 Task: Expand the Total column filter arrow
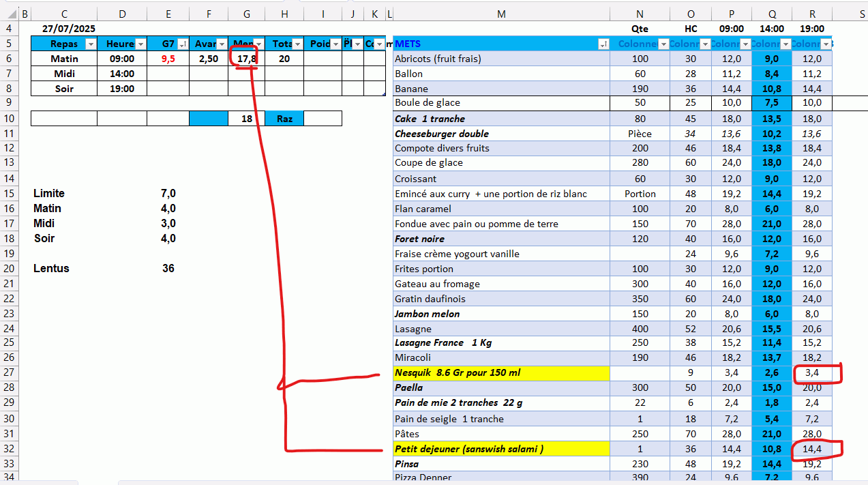click(x=297, y=44)
